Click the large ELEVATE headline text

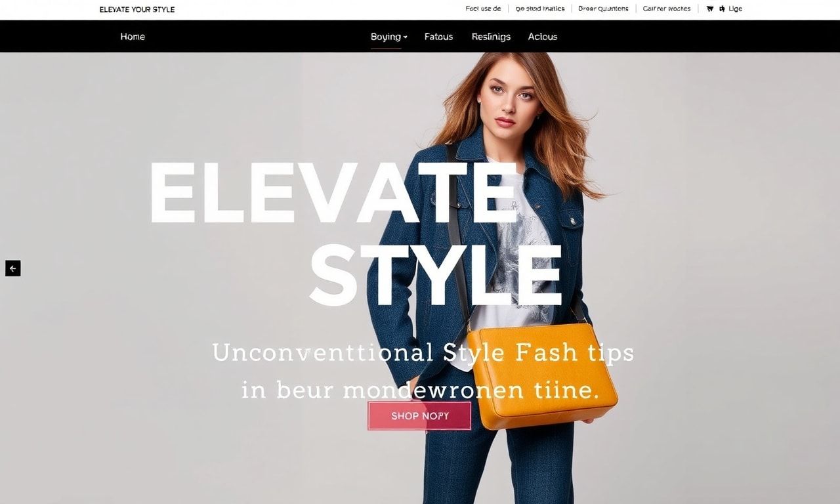[335, 193]
